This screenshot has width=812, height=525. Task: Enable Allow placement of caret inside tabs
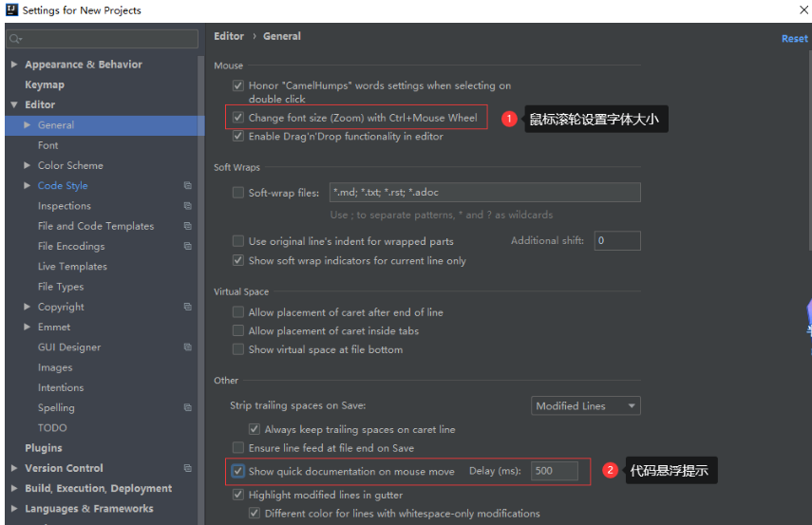[238, 330]
